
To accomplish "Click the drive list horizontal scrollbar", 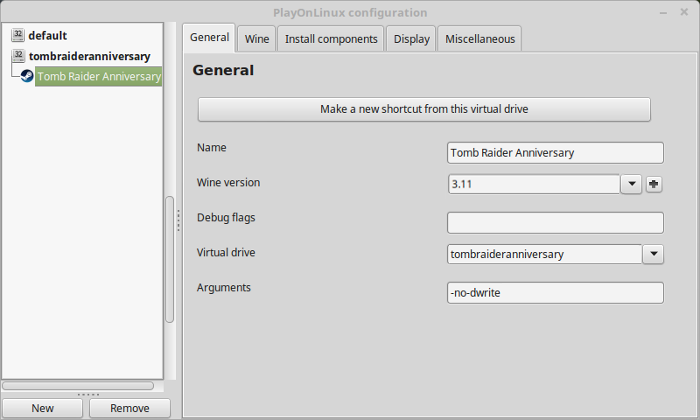I will (x=78, y=385).
